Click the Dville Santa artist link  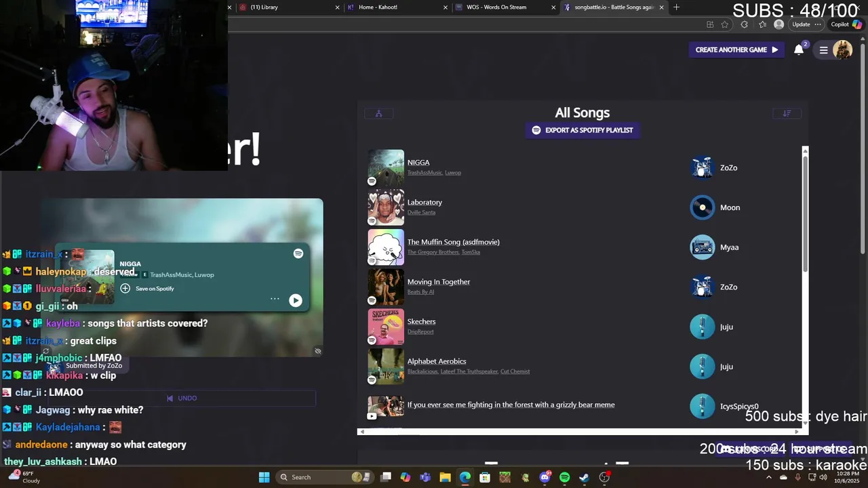[x=421, y=212]
